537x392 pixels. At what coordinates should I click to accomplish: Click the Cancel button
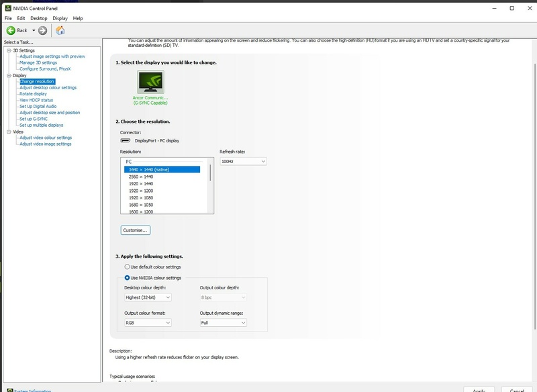(517, 389)
